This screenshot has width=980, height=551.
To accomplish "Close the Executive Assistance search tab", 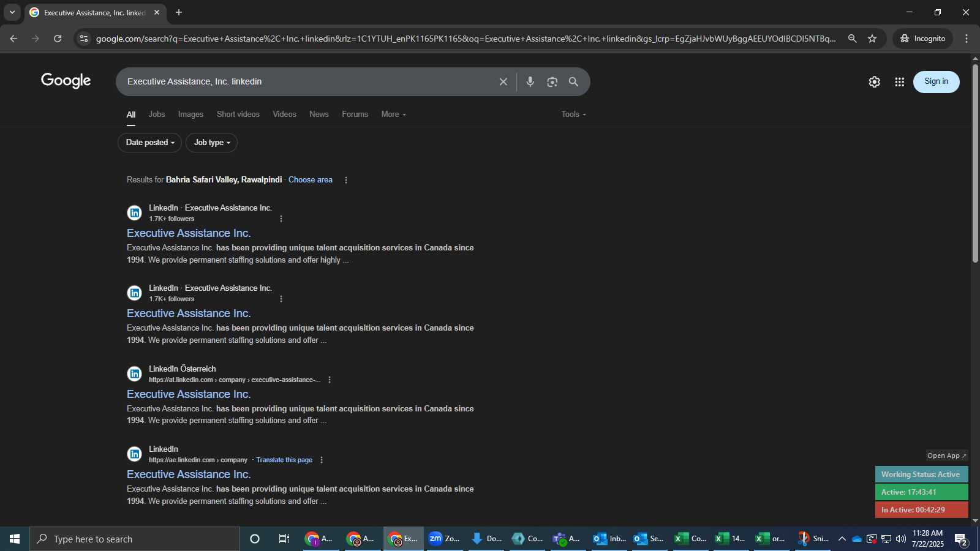I will point(157,12).
